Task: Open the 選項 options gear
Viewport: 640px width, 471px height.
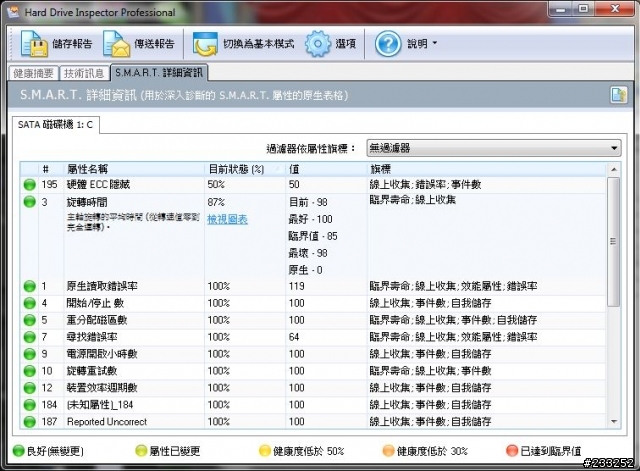Action: click(318, 43)
